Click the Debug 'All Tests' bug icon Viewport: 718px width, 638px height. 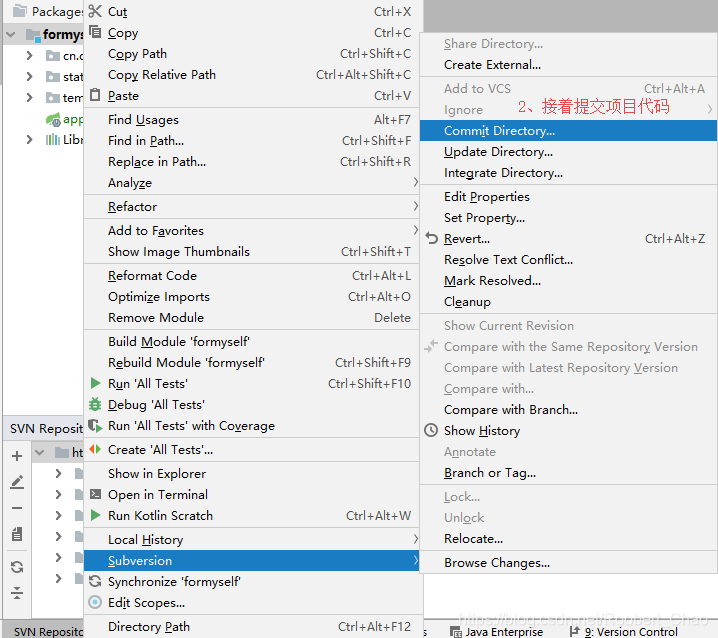[95, 404]
